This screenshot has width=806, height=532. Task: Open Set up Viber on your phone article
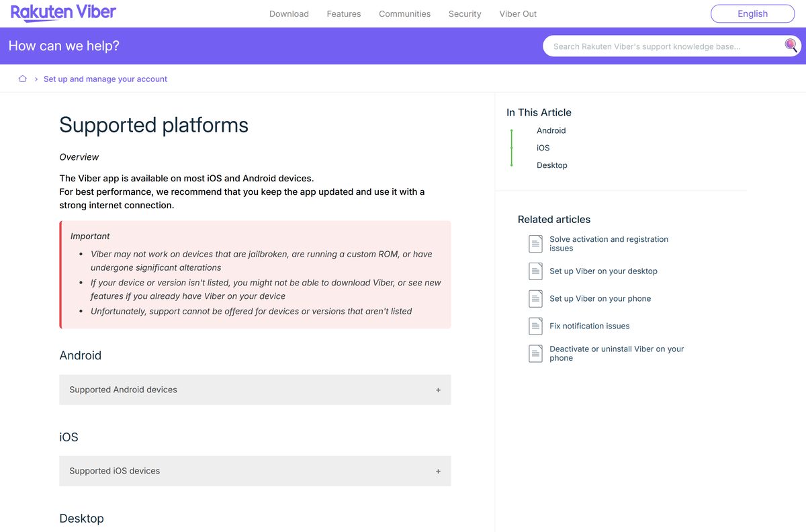click(x=600, y=299)
